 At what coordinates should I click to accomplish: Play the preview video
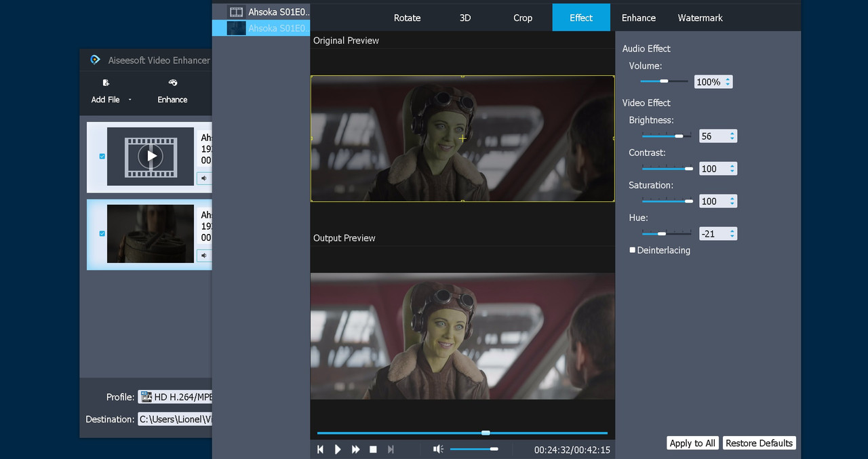[x=338, y=450]
